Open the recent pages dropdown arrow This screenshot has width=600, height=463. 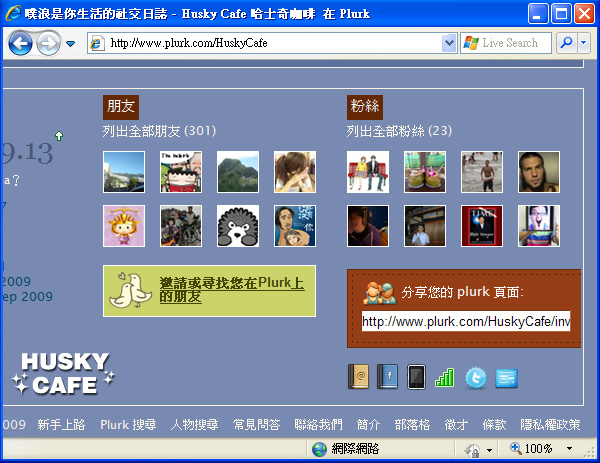pyautogui.click(x=70, y=44)
